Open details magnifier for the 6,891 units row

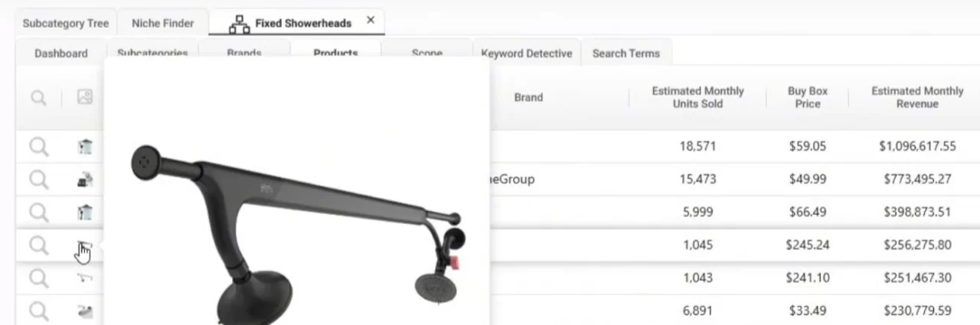(x=38, y=310)
